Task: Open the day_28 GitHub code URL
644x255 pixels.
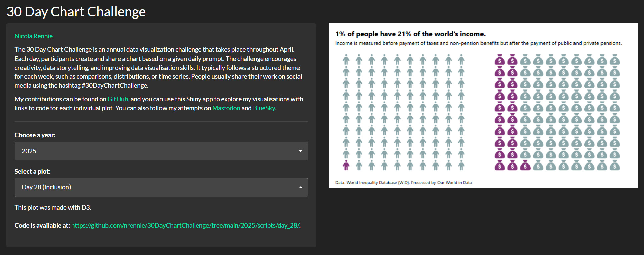Action: (185, 225)
